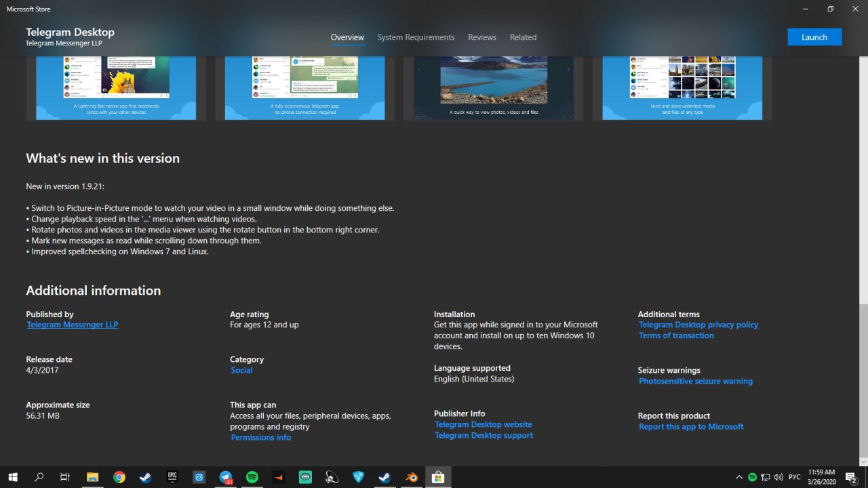Open the Action Center notifications icon

852,477
